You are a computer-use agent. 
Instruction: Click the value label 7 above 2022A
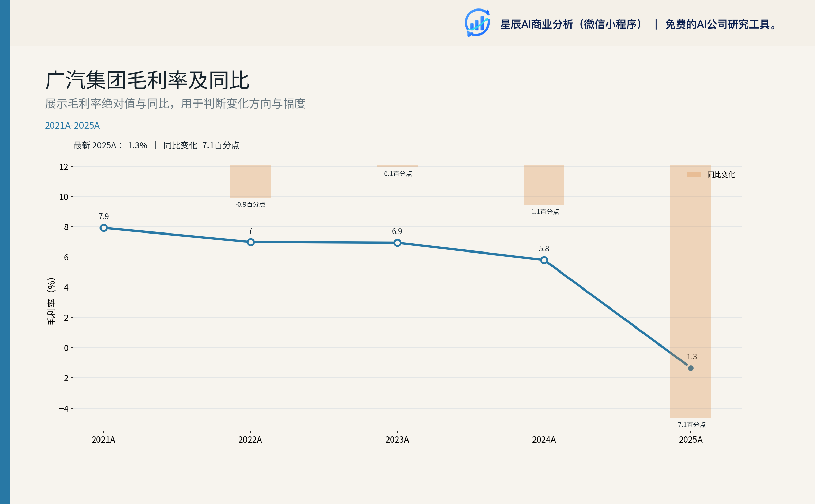coord(250,231)
